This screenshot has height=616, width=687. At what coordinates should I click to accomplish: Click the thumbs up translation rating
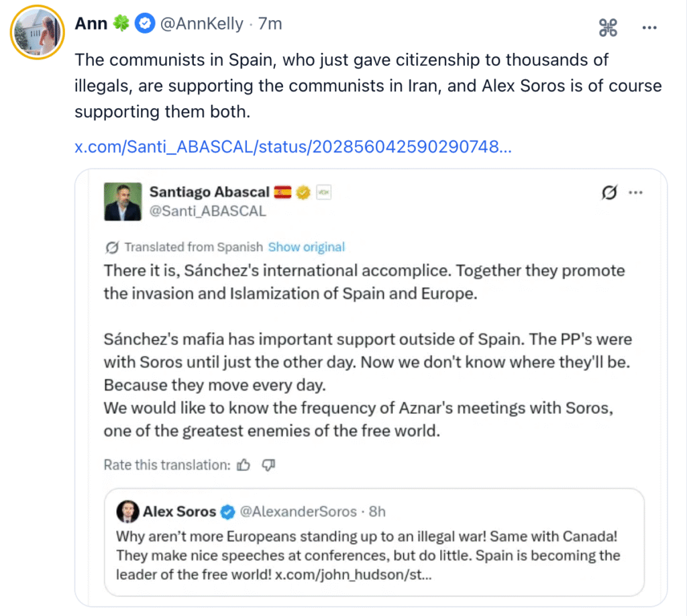(244, 464)
